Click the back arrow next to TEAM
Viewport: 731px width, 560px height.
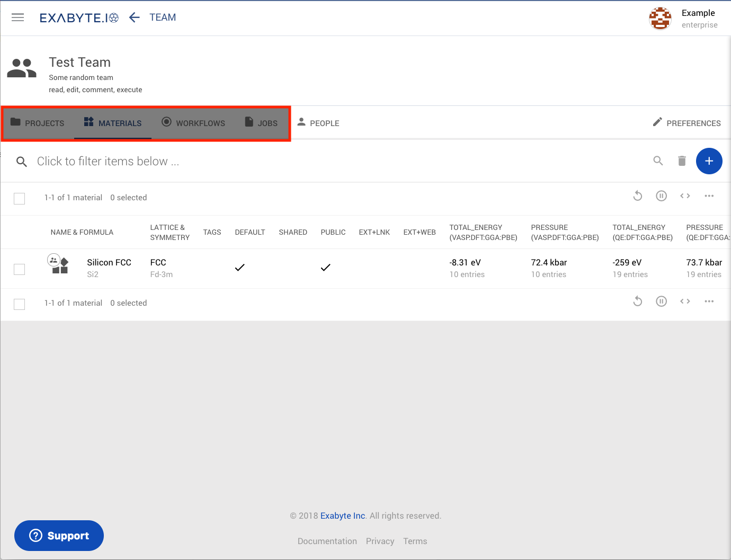click(135, 17)
